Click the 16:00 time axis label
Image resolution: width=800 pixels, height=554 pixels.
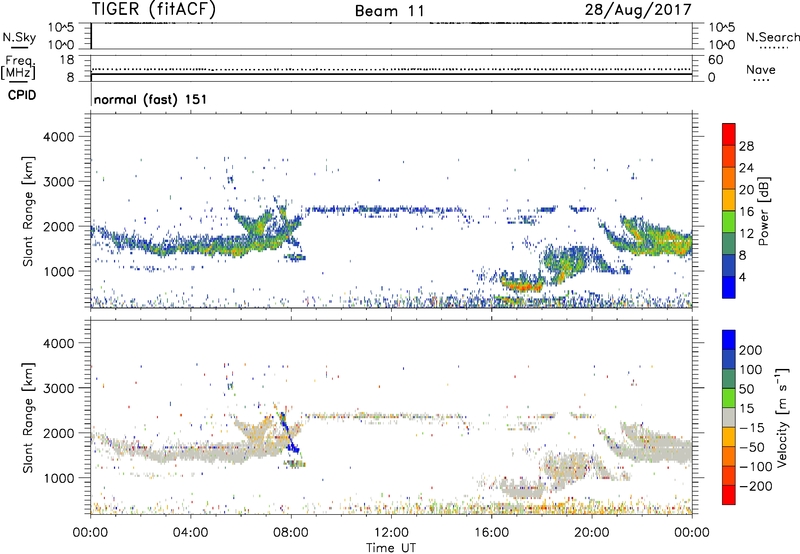click(x=491, y=533)
